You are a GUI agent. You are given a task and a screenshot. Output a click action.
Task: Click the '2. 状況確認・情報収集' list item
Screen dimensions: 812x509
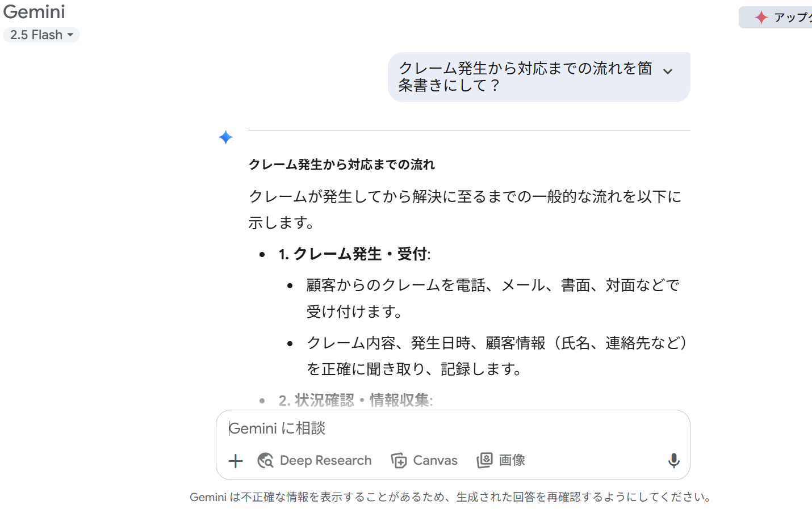[x=356, y=400]
